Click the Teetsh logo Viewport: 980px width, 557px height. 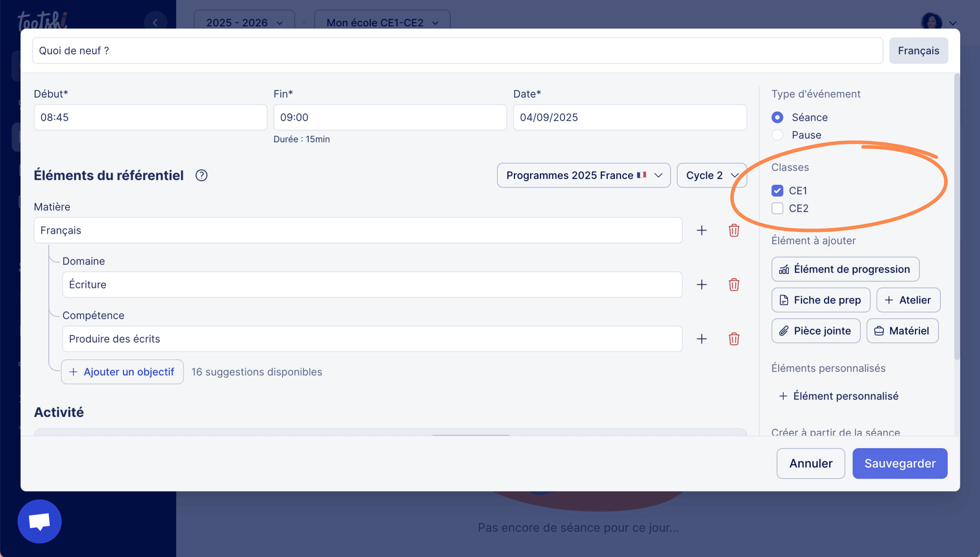point(43,21)
